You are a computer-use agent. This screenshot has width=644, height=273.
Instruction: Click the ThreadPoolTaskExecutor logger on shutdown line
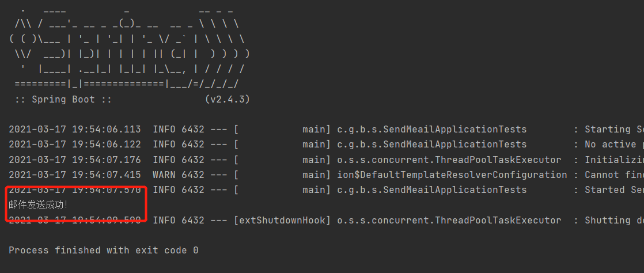click(449, 220)
